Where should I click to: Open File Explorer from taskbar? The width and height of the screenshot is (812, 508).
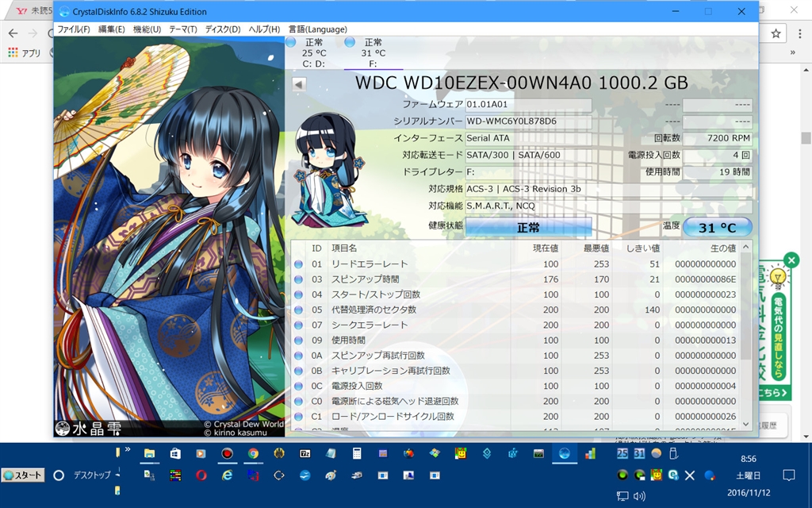149,453
